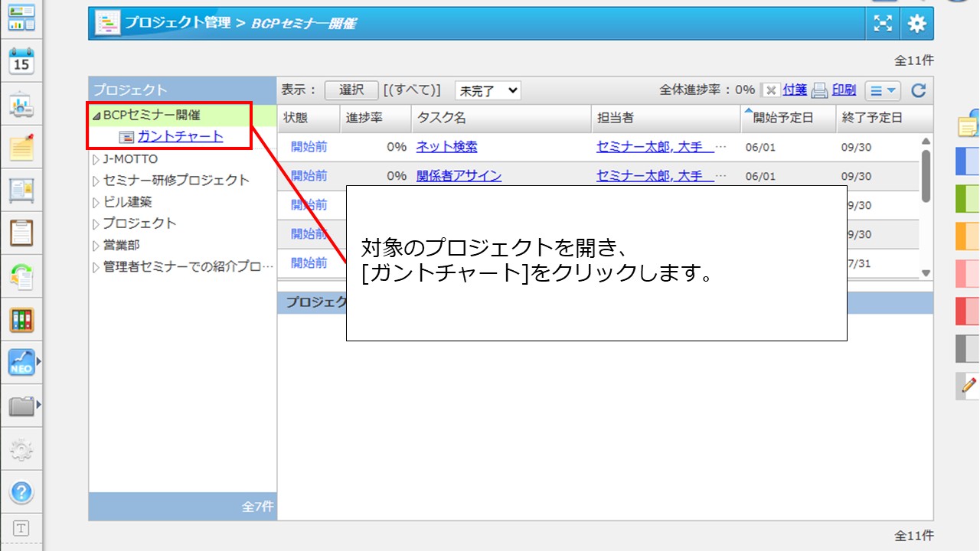The width and height of the screenshot is (980, 551).
Task: Collapse the BCPセミナー開催 project node
Action: [x=96, y=116]
